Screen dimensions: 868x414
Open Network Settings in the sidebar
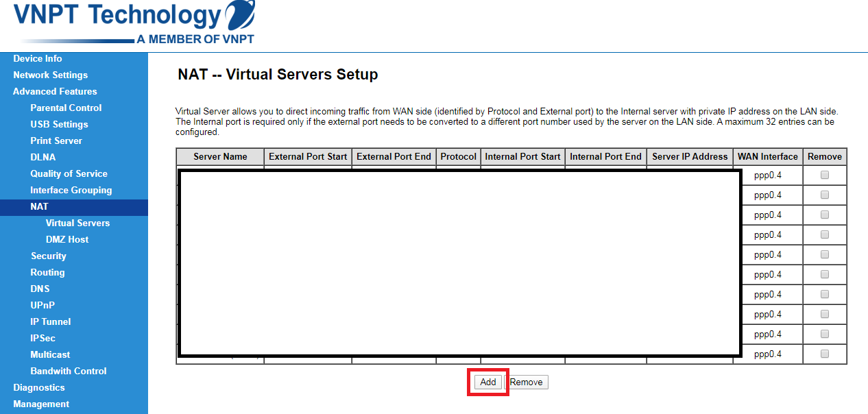coord(51,75)
